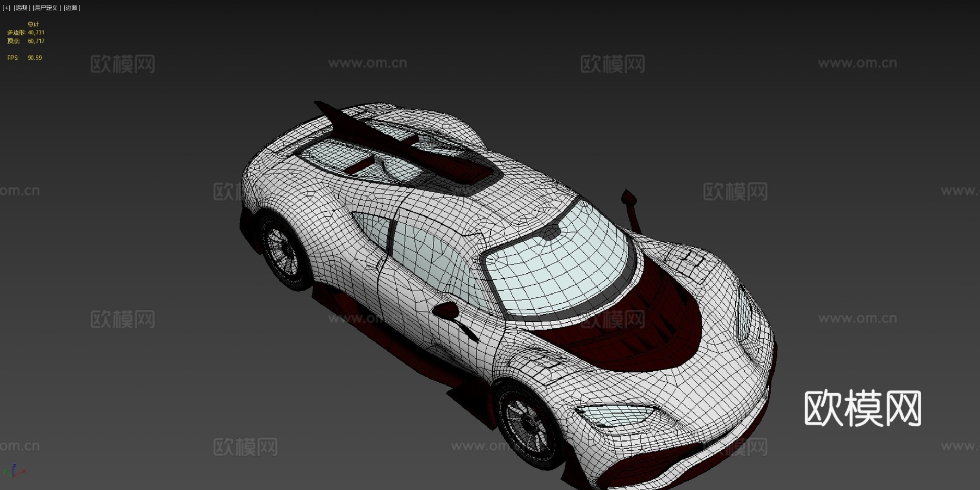Screen dimensions: 980x490
Task: Open the [+] viewport general menu
Action: (x=7, y=7)
